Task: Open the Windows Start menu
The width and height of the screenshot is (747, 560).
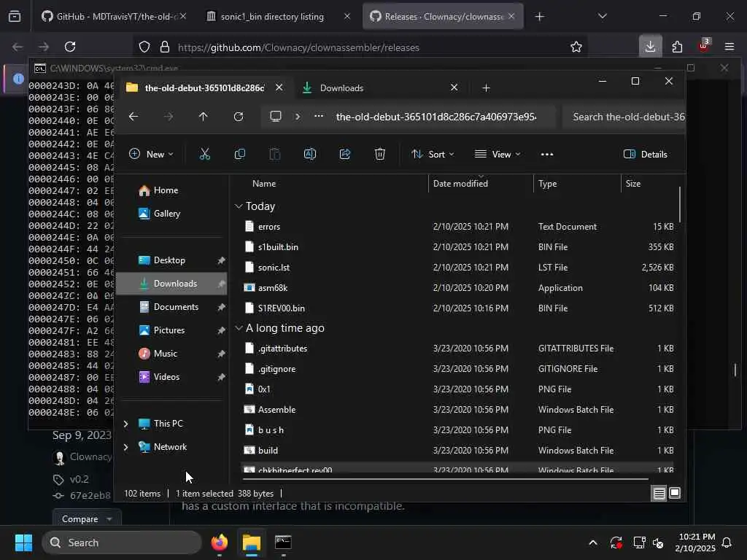Action: (23, 542)
